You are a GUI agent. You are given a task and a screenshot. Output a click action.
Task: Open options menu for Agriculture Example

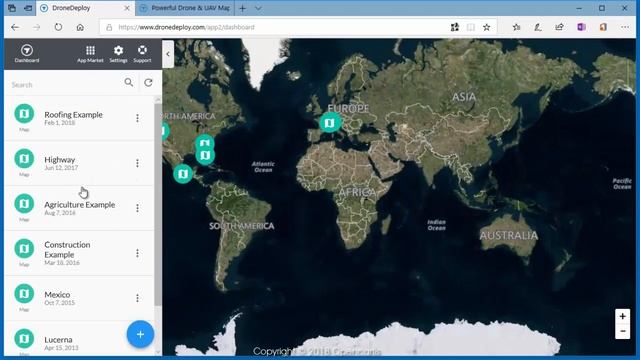138,208
